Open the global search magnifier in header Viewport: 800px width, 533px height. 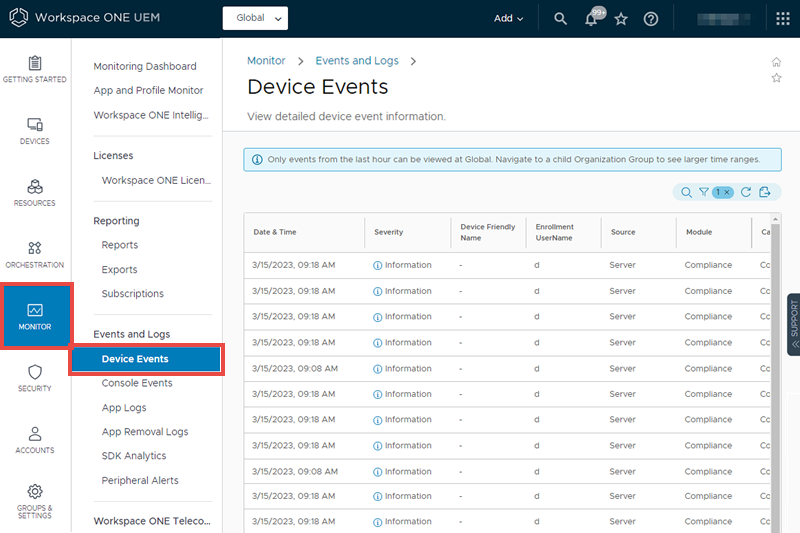[560, 19]
